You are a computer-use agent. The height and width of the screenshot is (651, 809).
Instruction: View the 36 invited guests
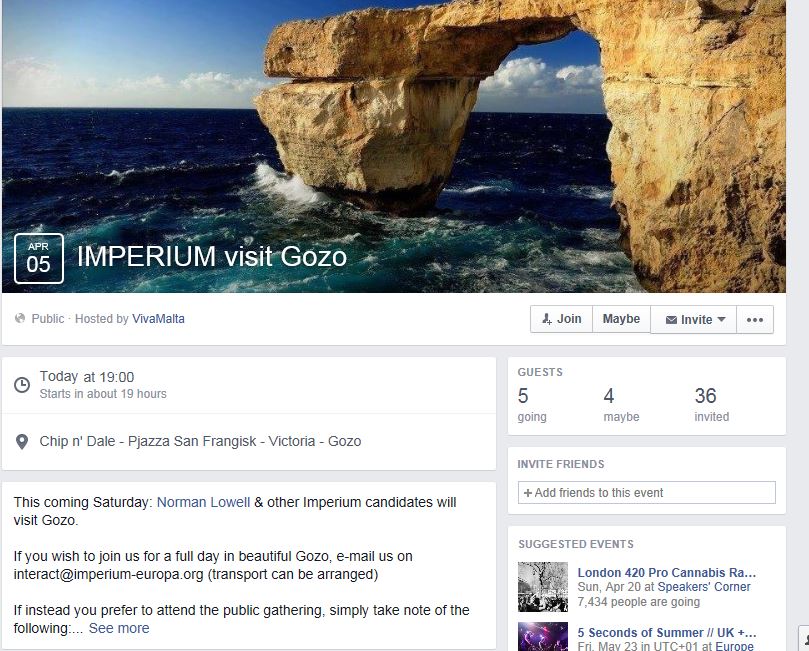711,404
